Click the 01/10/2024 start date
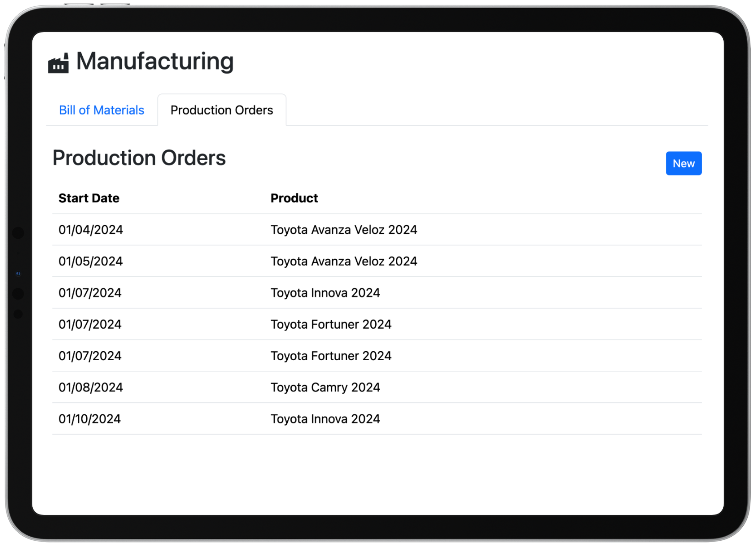The image size is (756, 547). point(90,419)
